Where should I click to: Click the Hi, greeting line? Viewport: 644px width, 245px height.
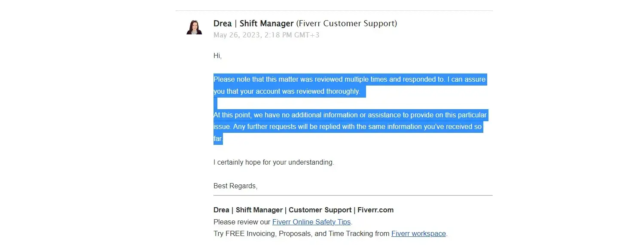[x=217, y=56]
